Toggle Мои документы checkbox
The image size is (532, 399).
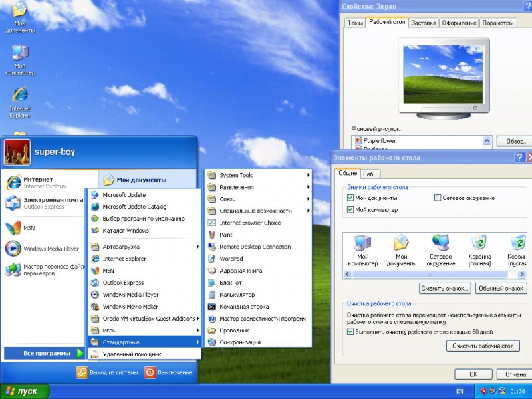(350, 198)
